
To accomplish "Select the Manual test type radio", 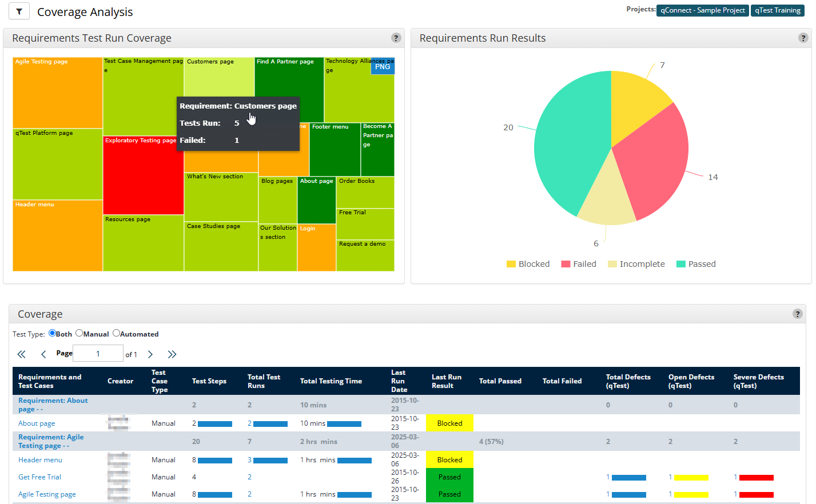I will (x=79, y=333).
